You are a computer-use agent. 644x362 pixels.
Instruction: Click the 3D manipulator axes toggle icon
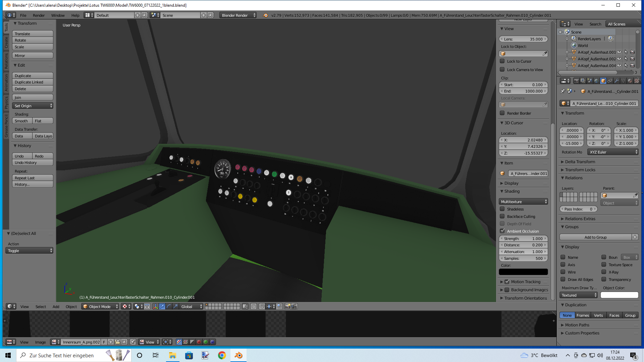point(156,306)
